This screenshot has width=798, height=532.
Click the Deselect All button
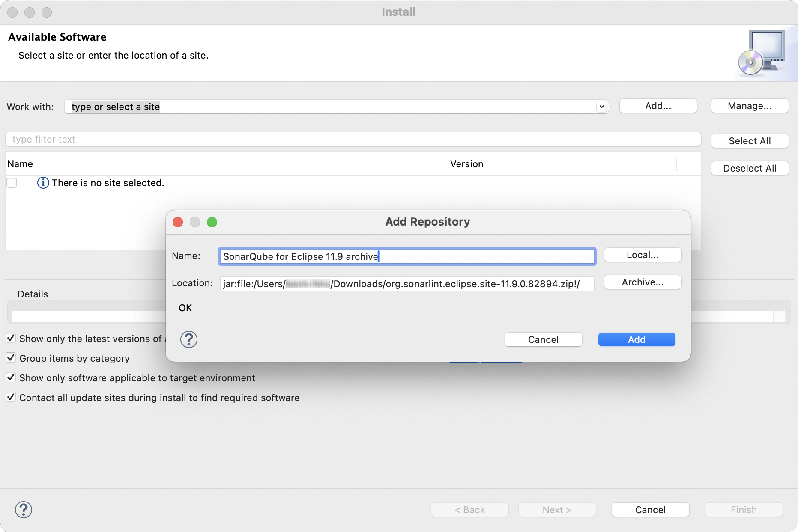tap(750, 168)
